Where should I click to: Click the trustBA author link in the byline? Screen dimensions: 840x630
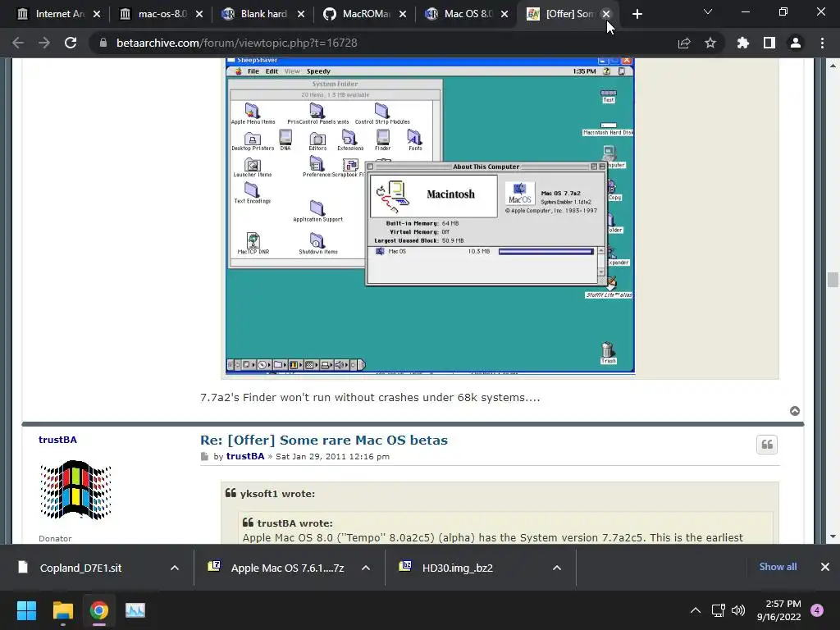pos(245,456)
